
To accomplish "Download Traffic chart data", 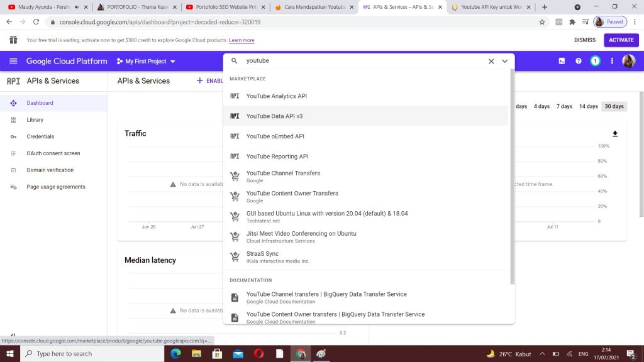I will [x=615, y=134].
